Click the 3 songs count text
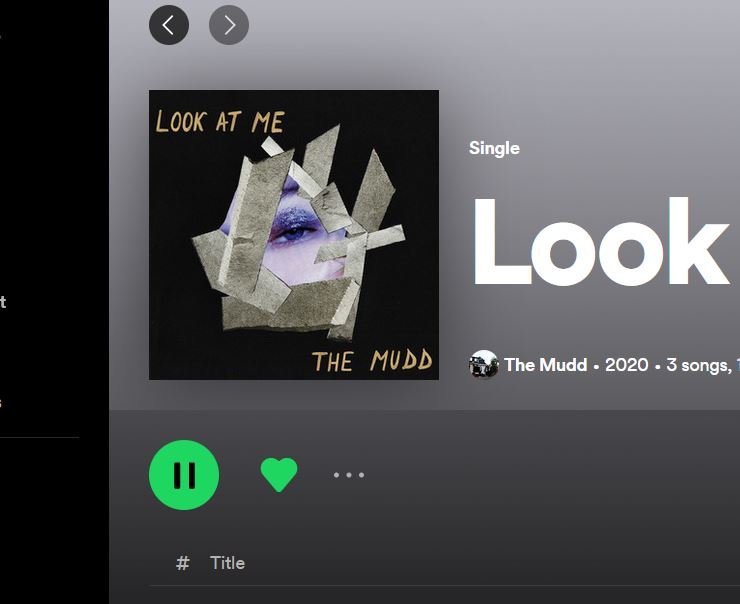Viewport: 740px width, 604px height. (x=699, y=365)
